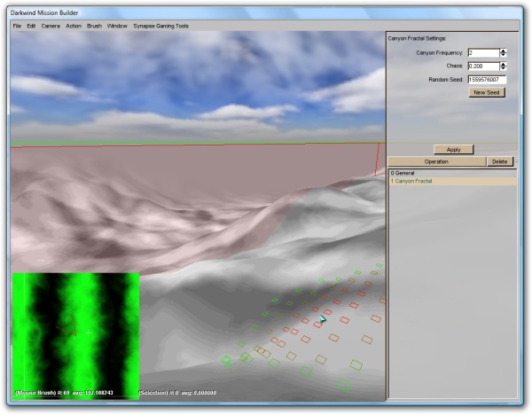
Task: Open the File menu
Action: point(17,26)
